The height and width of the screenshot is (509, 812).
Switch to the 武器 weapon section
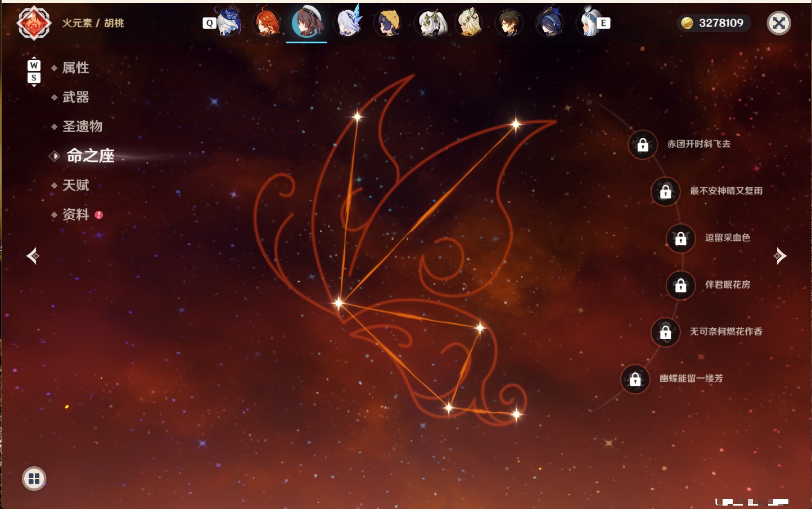[75, 97]
